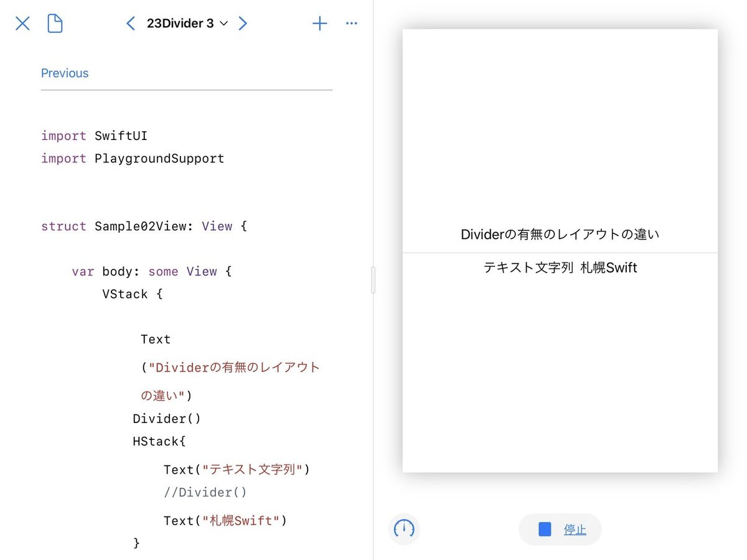Click the Text("札幌Swift") code line

point(225,521)
